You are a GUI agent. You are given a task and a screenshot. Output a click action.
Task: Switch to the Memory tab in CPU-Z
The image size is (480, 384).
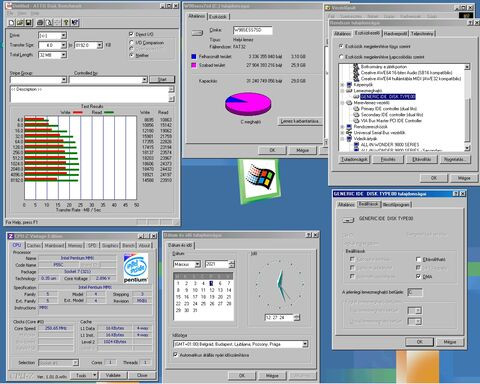[x=75, y=245]
